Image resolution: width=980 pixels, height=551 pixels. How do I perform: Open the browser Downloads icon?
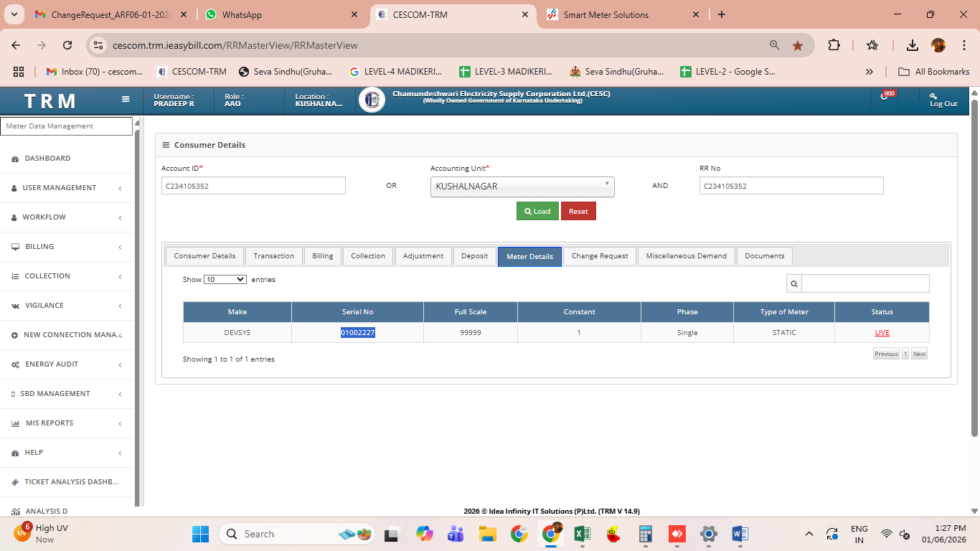pyautogui.click(x=912, y=45)
